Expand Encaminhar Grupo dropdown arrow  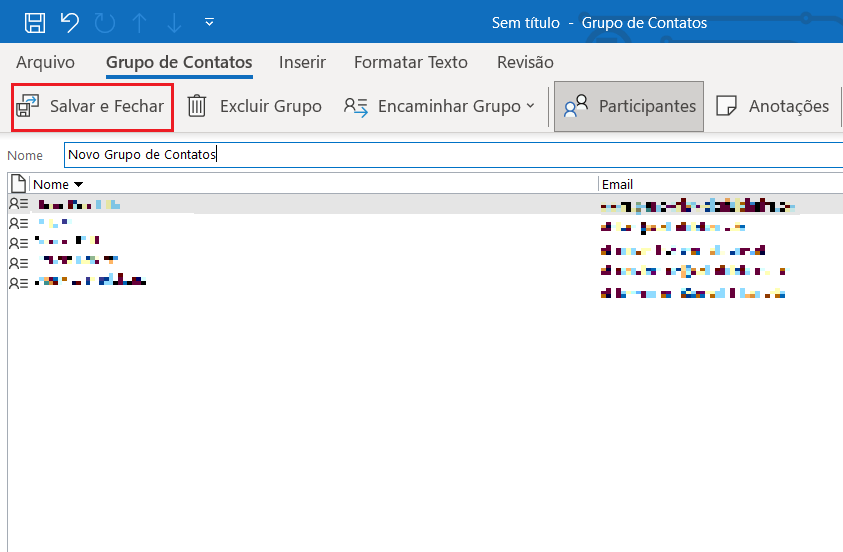click(531, 106)
